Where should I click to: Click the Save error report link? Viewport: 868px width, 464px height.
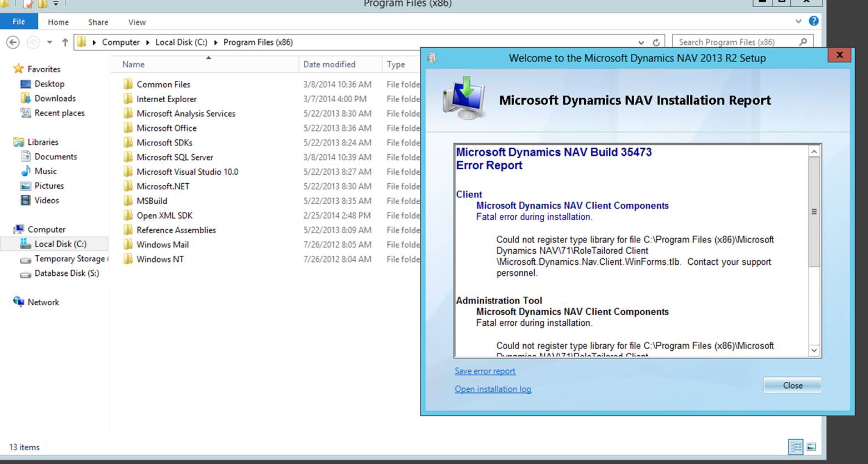(484, 371)
